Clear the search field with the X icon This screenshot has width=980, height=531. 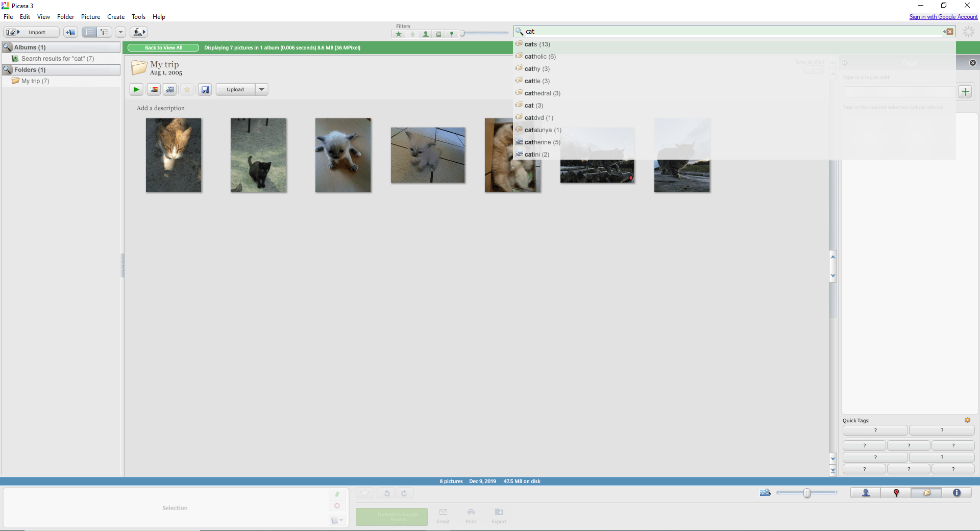point(950,32)
